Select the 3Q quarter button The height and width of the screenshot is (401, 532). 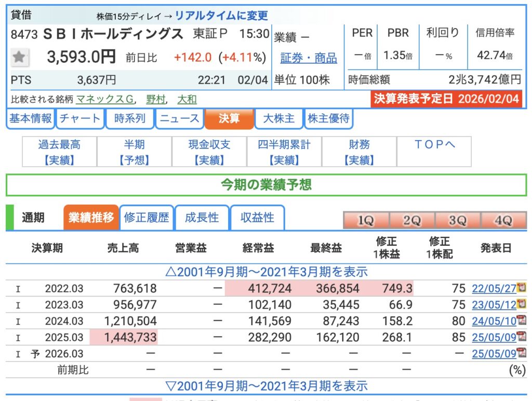[457, 220]
